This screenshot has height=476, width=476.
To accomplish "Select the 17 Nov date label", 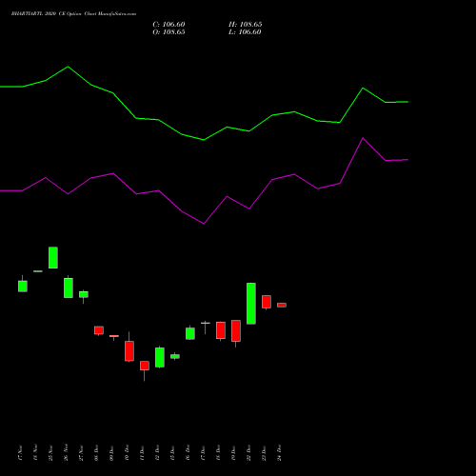I will 20,452.
